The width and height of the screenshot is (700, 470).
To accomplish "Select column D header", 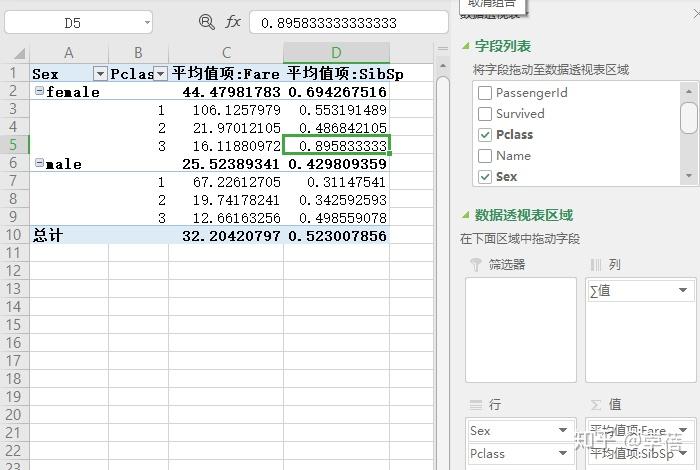I will [x=337, y=53].
